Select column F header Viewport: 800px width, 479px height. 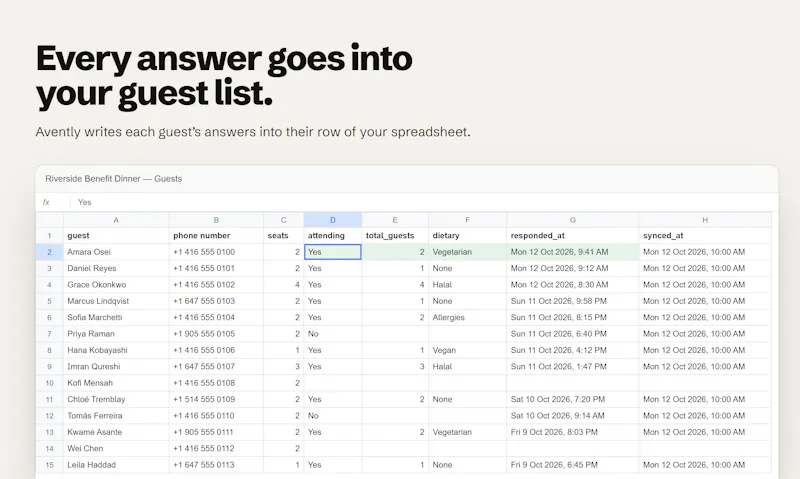pyautogui.click(x=467, y=220)
